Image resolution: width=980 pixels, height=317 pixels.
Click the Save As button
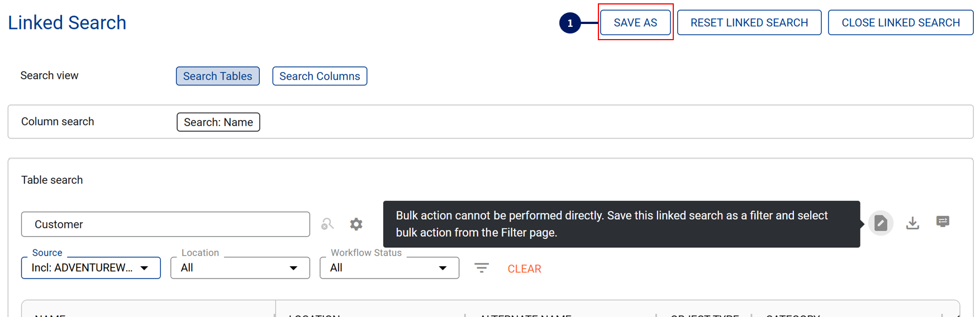click(x=635, y=23)
